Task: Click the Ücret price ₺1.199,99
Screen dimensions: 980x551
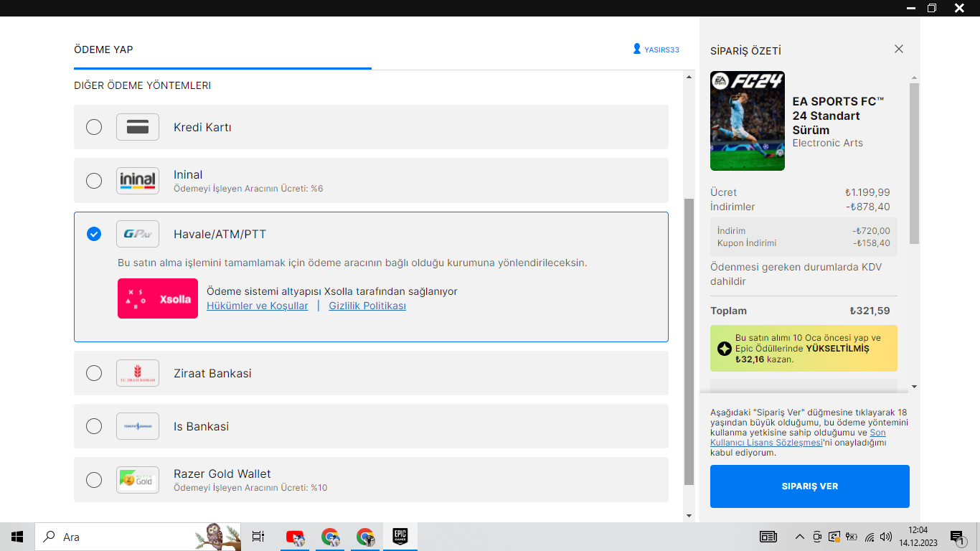Action: point(867,192)
